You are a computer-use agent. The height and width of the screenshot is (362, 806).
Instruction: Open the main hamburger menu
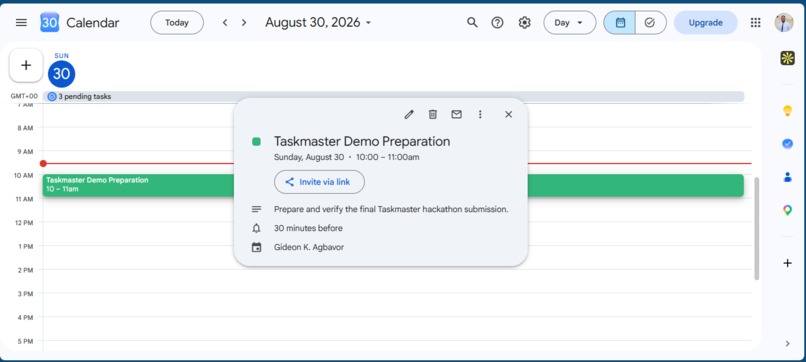[21, 23]
